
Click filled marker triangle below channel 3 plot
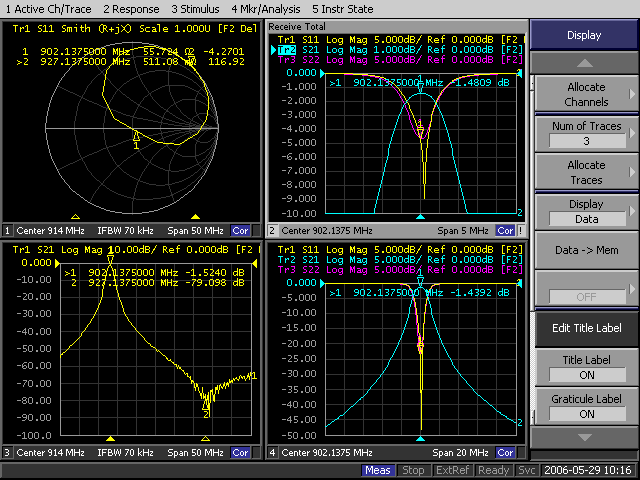110,439
